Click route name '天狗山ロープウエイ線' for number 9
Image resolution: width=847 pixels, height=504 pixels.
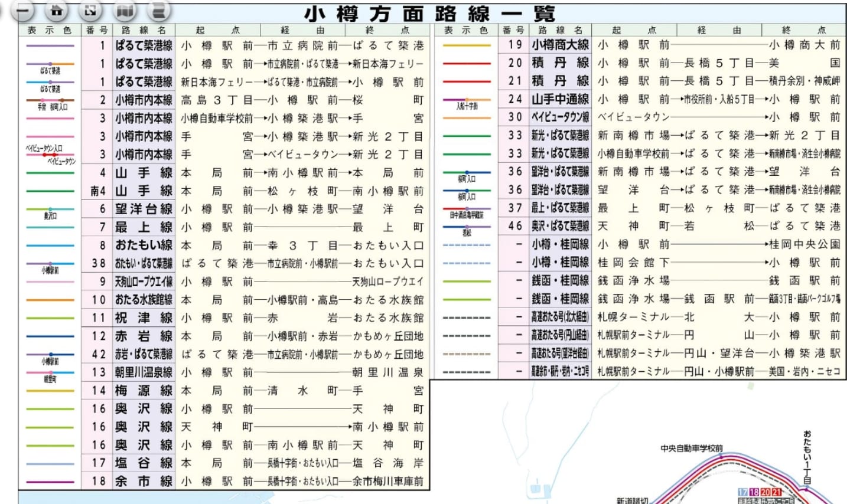point(144,282)
